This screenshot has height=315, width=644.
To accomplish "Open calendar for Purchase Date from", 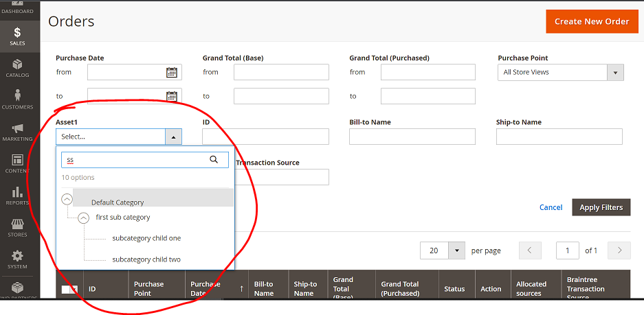I will [x=172, y=72].
